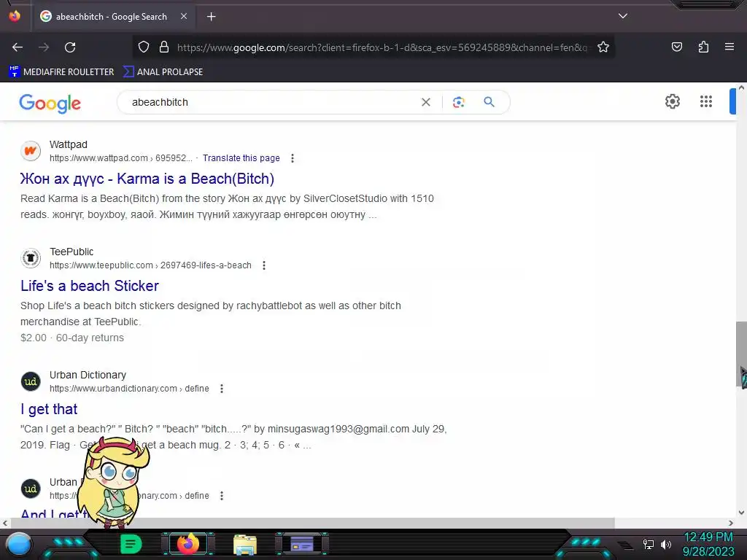Clear the search box with the X icon
The height and width of the screenshot is (560, 747).
point(426,102)
